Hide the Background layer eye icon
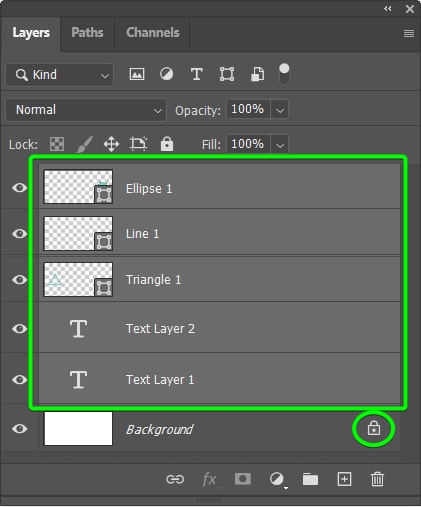The image size is (421, 507). (19, 428)
